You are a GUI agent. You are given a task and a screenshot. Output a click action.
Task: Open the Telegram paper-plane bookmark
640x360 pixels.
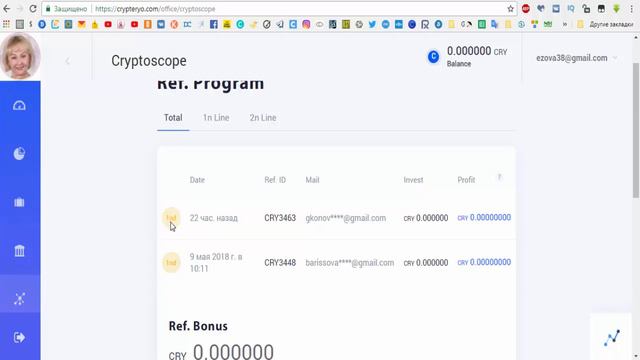[280, 24]
